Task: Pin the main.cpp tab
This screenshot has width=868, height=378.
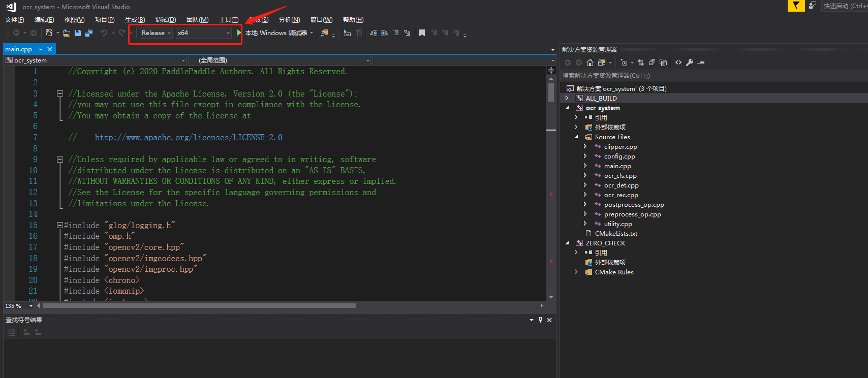Action: tap(41, 49)
